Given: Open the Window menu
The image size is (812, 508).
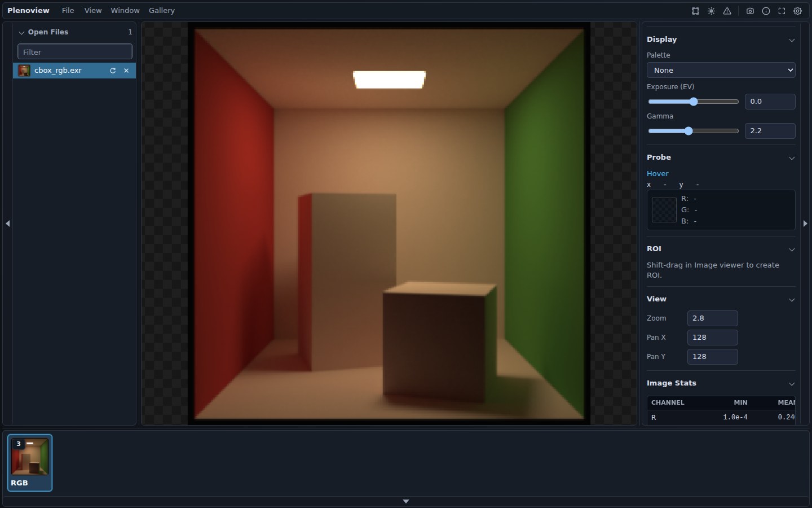Looking at the screenshot, I should point(125,11).
